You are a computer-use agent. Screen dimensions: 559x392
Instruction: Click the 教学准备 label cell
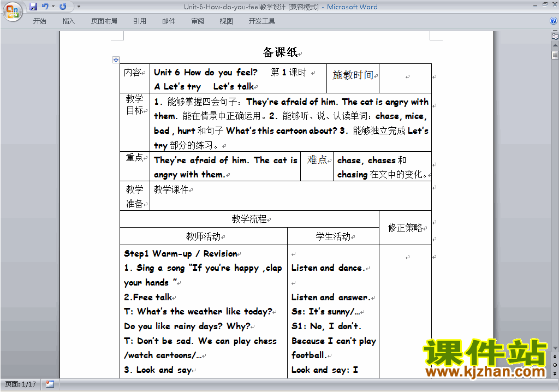(x=135, y=196)
